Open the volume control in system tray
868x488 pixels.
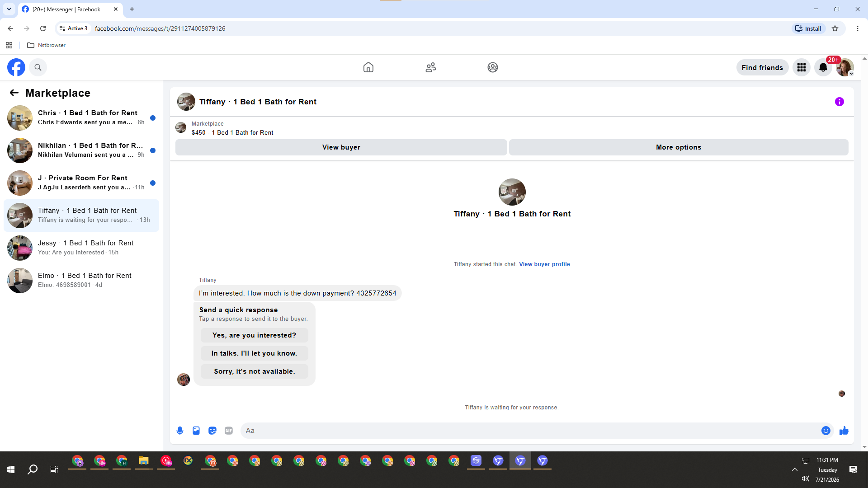[x=805, y=479]
